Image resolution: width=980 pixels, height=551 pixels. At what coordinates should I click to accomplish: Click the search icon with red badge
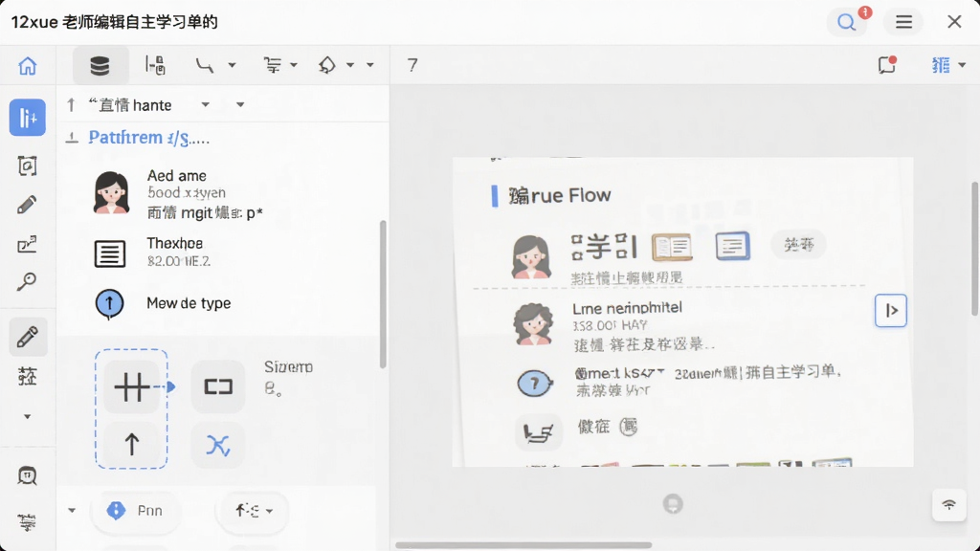tap(847, 22)
